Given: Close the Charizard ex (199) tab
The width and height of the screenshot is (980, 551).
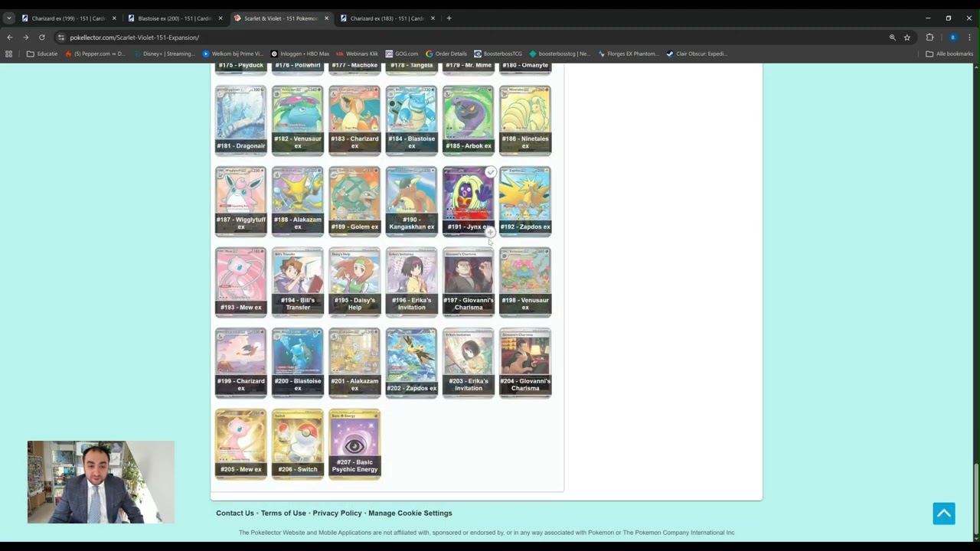Looking at the screenshot, I should 114,18.
